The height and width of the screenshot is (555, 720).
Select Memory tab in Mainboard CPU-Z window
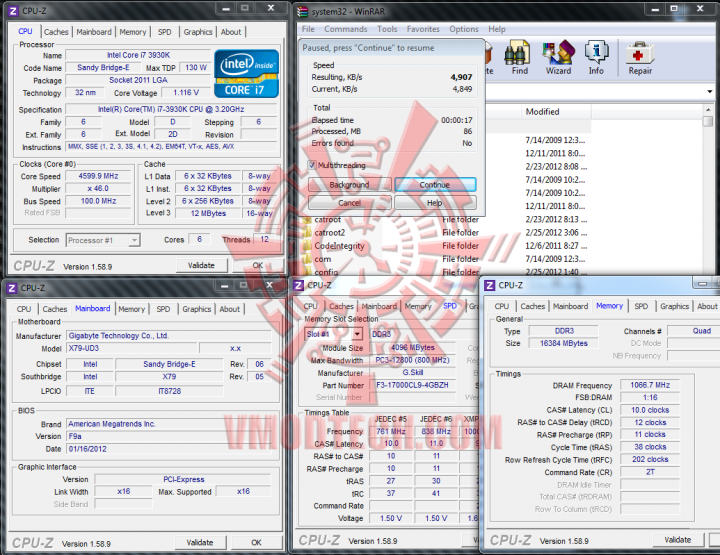tap(131, 309)
